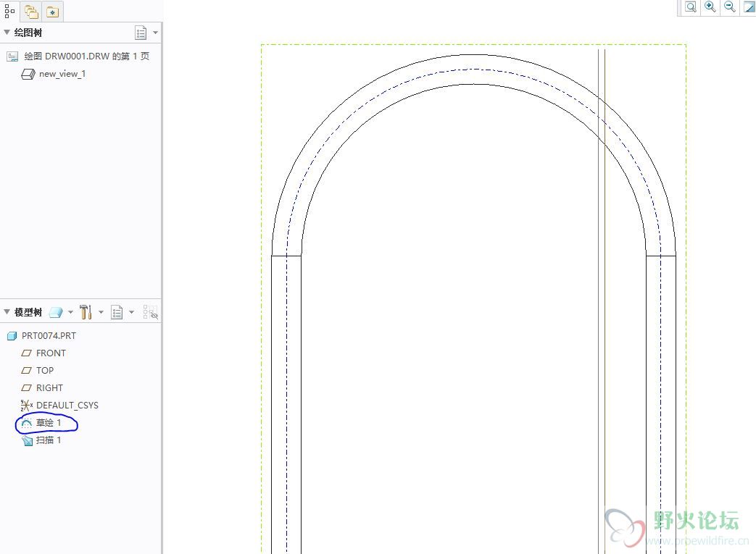
Task: Collapse the 模型树 panel
Action: (7, 311)
